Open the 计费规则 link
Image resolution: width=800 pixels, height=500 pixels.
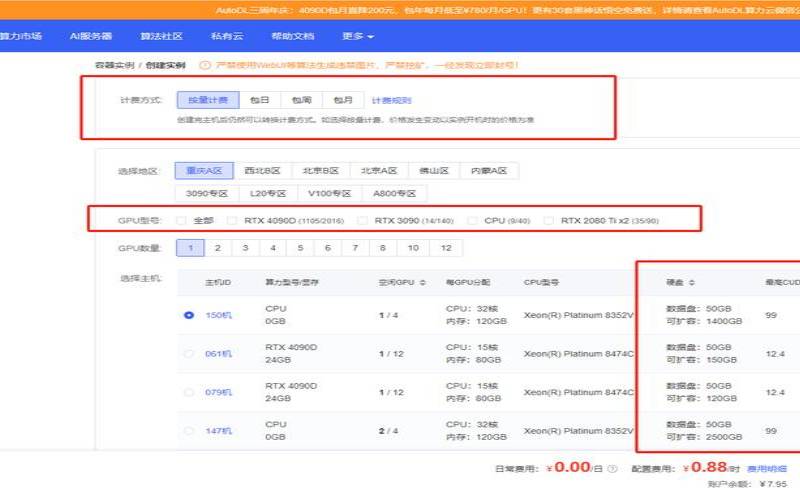pyautogui.click(x=391, y=100)
